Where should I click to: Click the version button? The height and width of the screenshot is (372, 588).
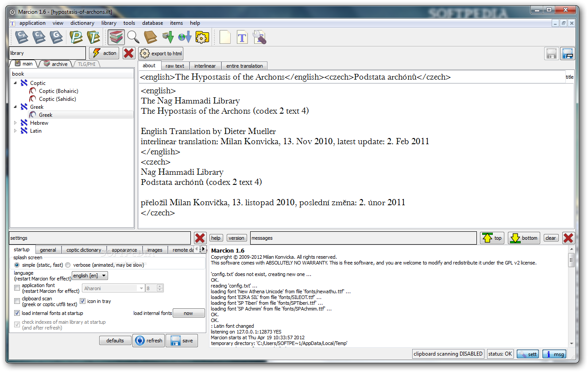236,238
